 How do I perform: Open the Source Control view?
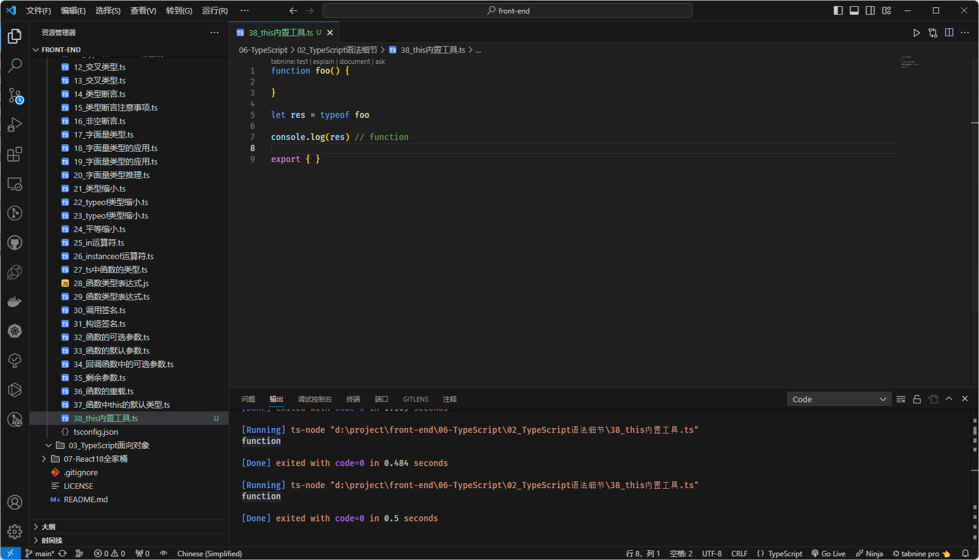(15, 95)
